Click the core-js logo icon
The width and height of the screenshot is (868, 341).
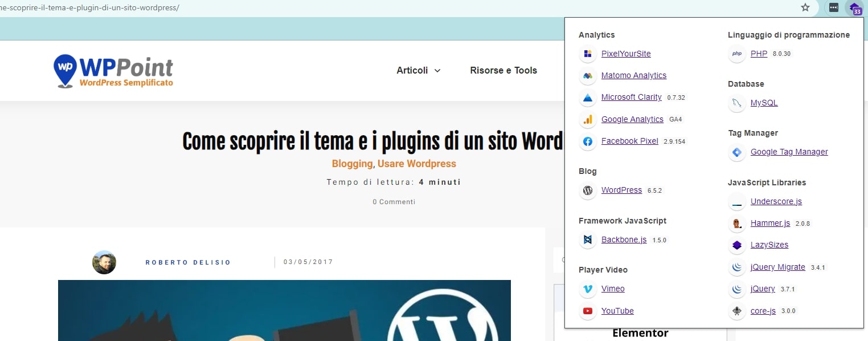737,311
